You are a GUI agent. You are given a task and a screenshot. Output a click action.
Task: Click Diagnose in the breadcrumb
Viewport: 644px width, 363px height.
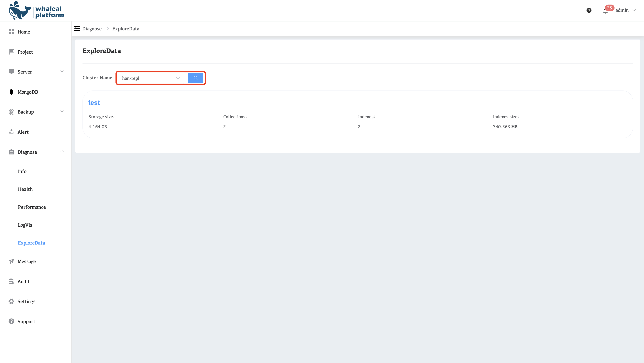[x=92, y=29]
